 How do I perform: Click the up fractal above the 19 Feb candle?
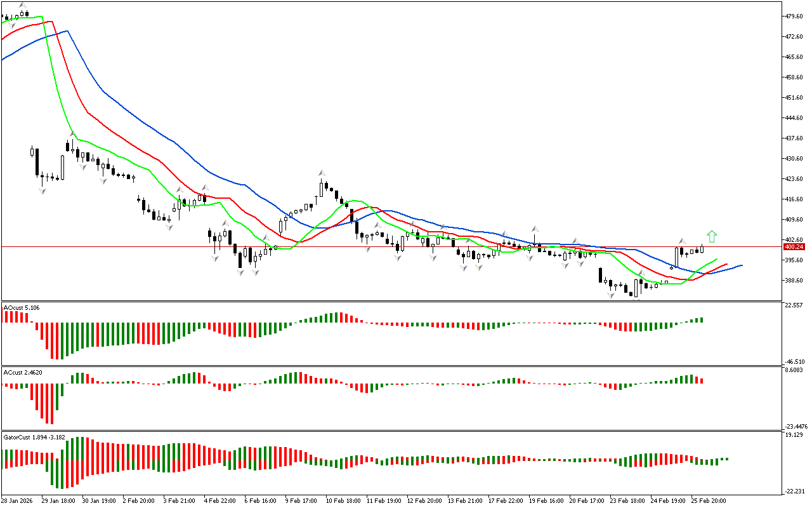click(535, 229)
